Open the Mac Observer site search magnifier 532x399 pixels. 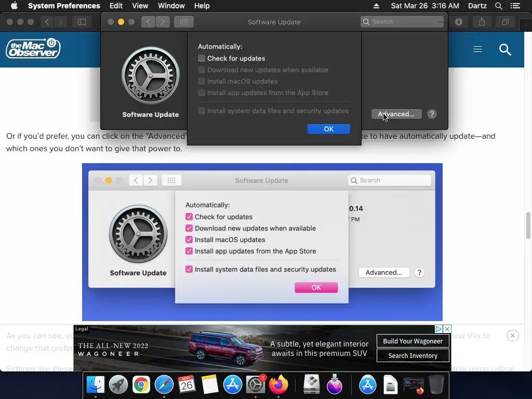point(505,49)
